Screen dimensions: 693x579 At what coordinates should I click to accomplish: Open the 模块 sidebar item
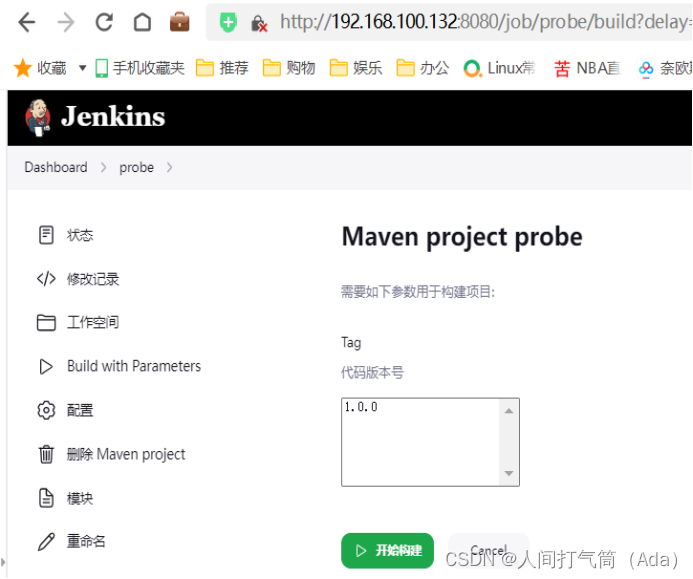(80, 498)
